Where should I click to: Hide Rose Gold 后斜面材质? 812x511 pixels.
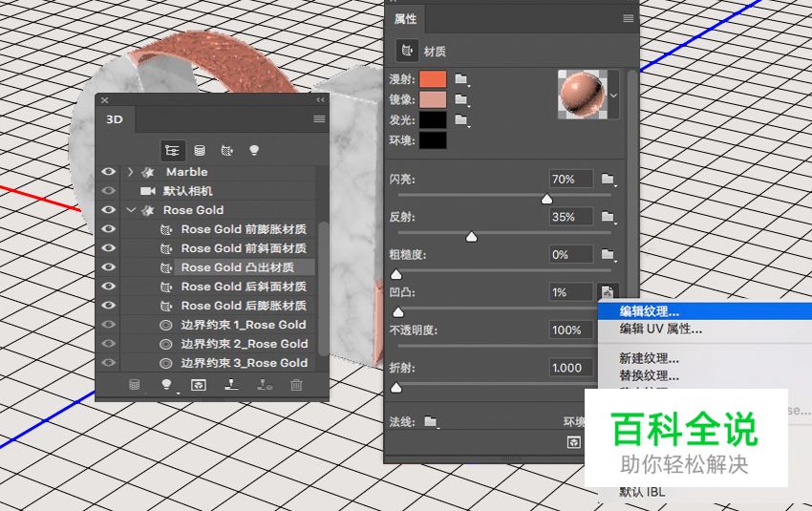coord(108,287)
